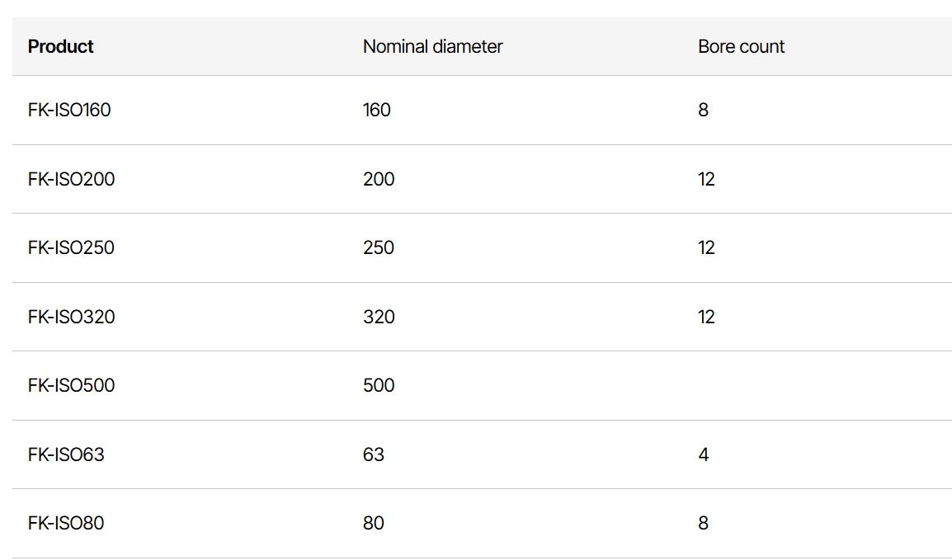Image resolution: width=952 pixels, height=560 pixels.
Task: Select the bore count value 4
Action: 703,454
